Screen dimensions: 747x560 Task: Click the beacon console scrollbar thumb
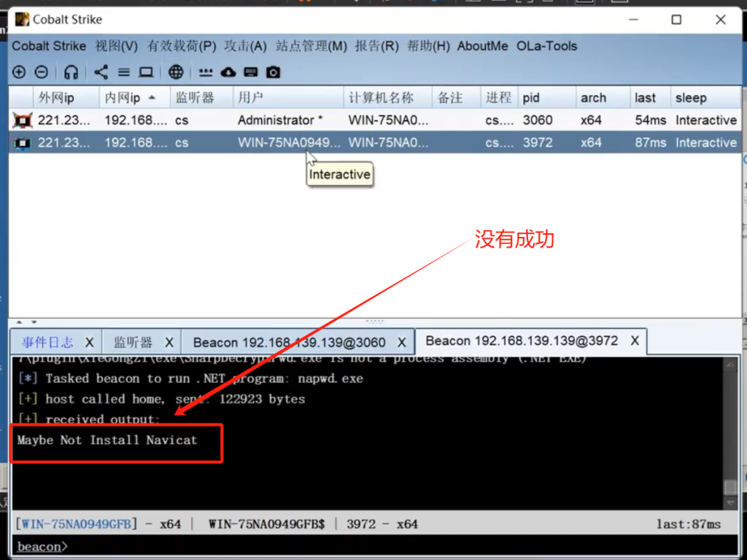tap(730, 486)
